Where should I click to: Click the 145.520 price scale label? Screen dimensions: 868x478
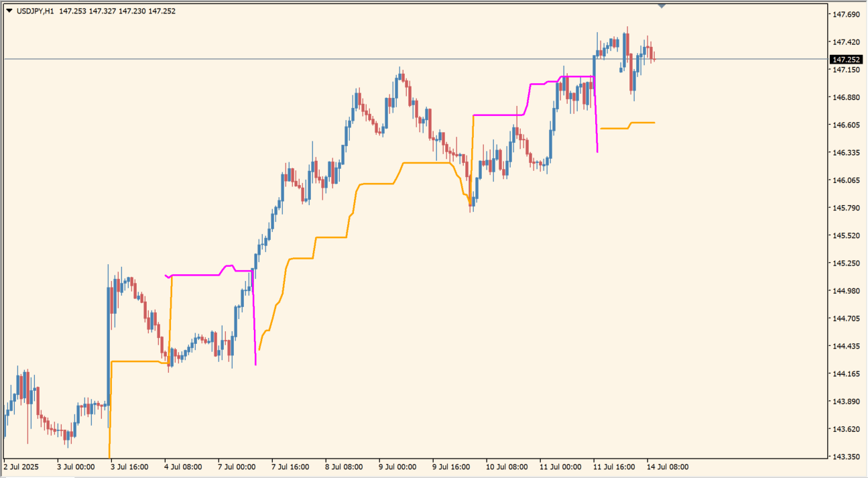coord(846,236)
